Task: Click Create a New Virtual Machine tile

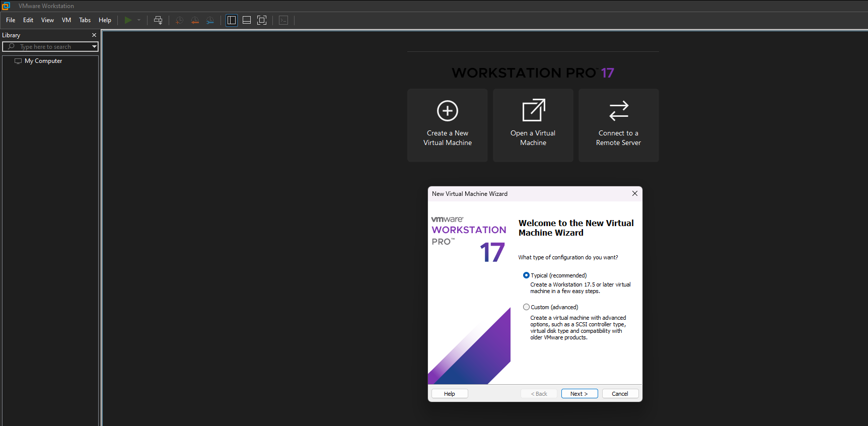Action: tap(448, 125)
